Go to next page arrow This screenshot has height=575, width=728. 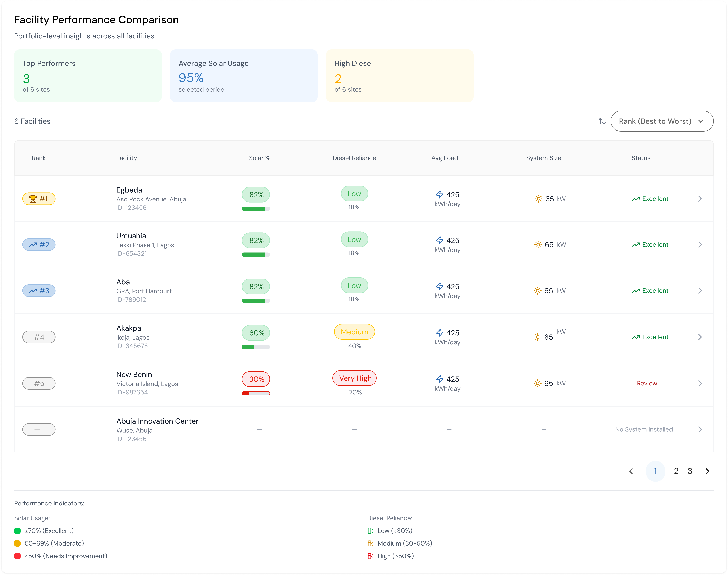coord(707,471)
